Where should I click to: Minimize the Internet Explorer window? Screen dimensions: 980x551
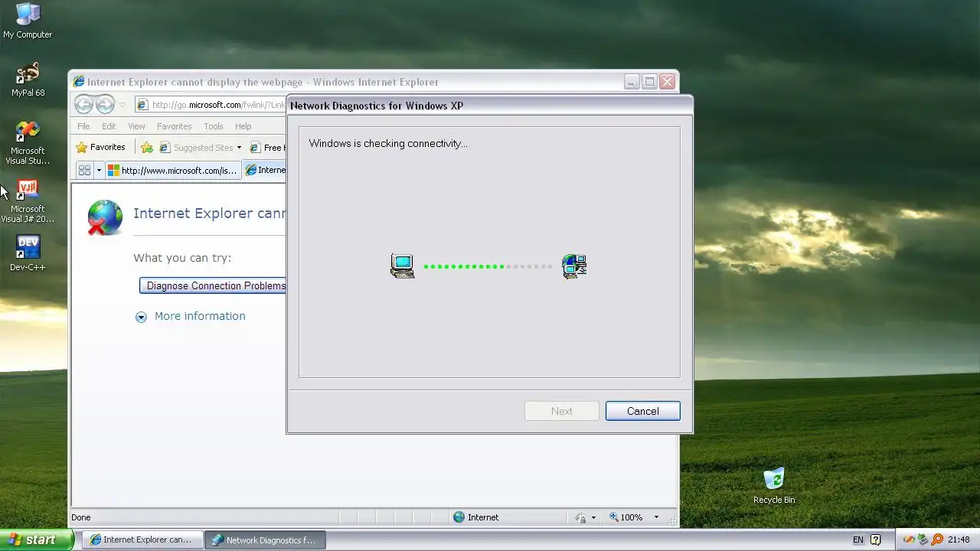pos(632,82)
